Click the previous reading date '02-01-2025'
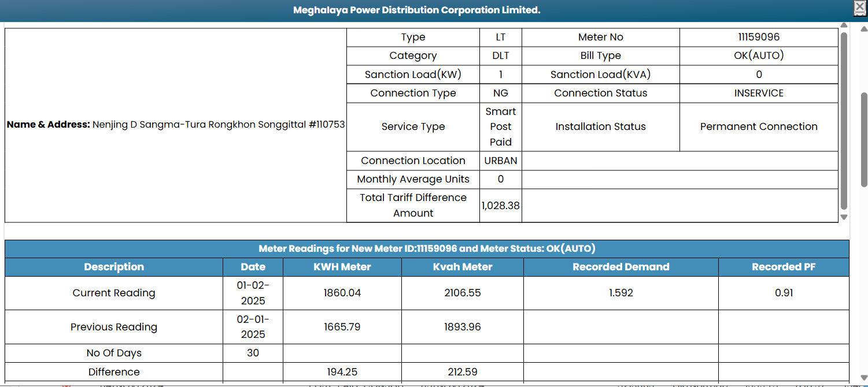Image resolution: width=868 pixels, height=387 pixels. pos(253,328)
